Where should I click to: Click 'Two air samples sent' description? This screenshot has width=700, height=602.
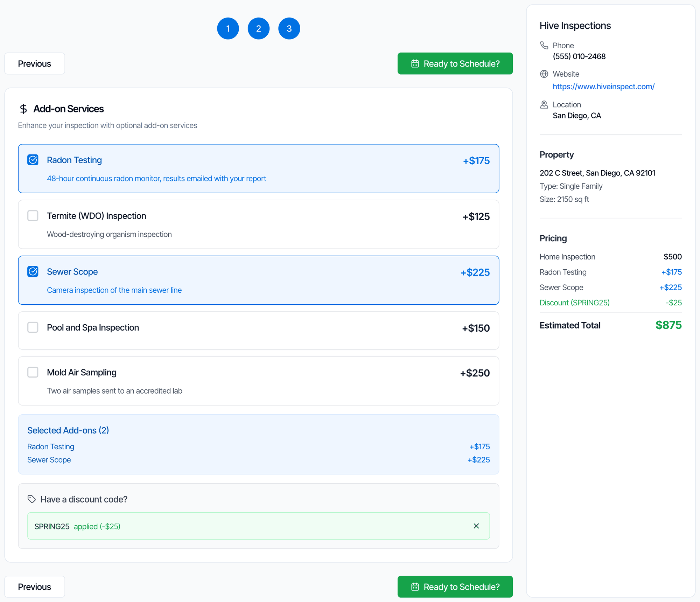click(x=114, y=391)
